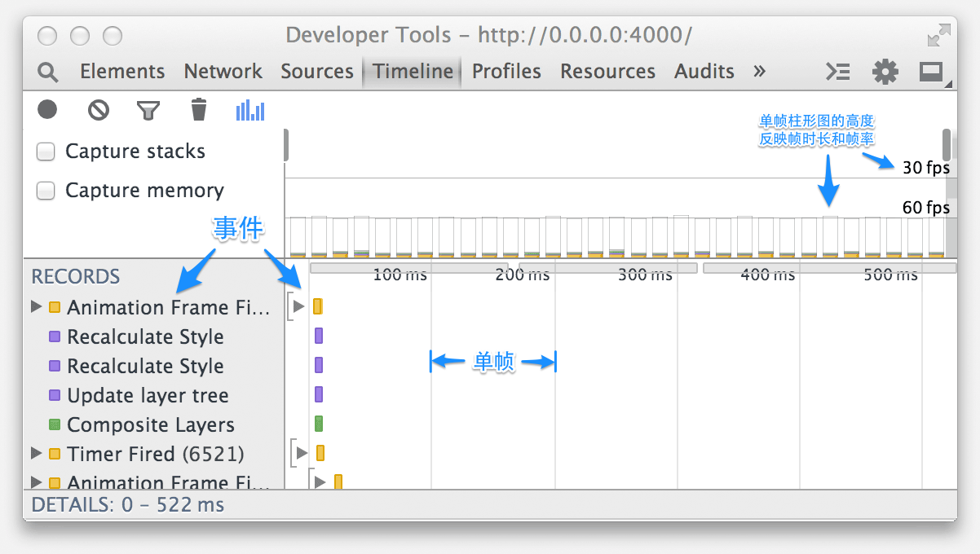Switch to frames bar chart view
This screenshot has height=554, width=980.
pyautogui.click(x=250, y=110)
